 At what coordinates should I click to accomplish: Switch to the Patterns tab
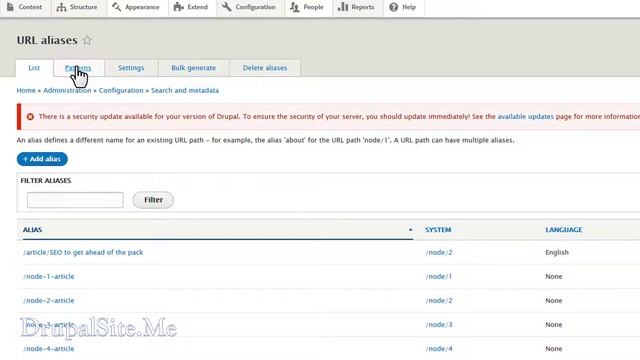[x=78, y=68]
